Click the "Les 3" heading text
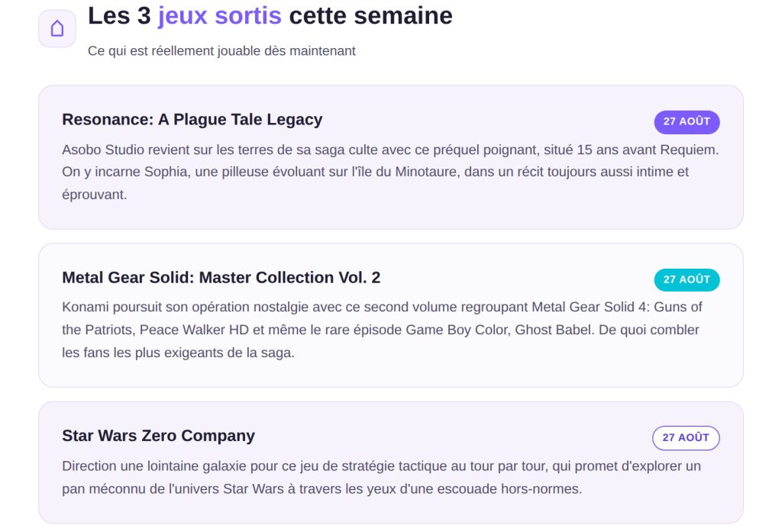The width and height of the screenshot is (782, 532). tap(119, 16)
